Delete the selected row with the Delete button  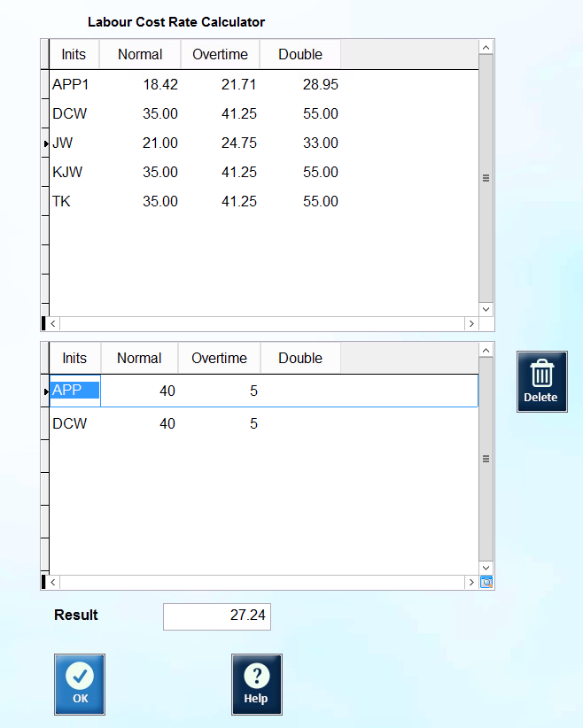tap(541, 381)
